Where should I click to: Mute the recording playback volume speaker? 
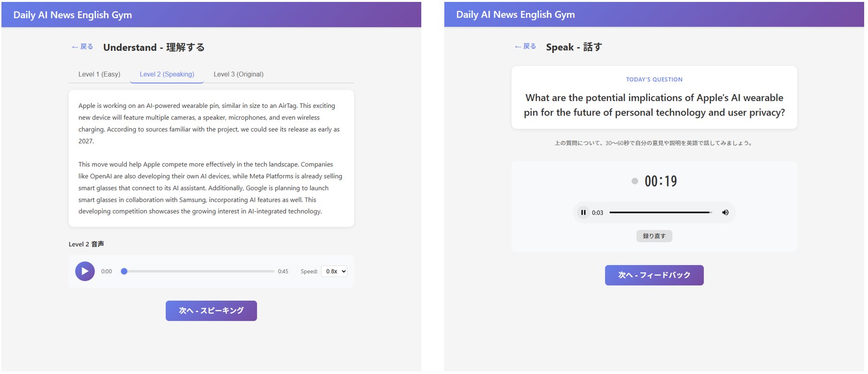(725, 212)
